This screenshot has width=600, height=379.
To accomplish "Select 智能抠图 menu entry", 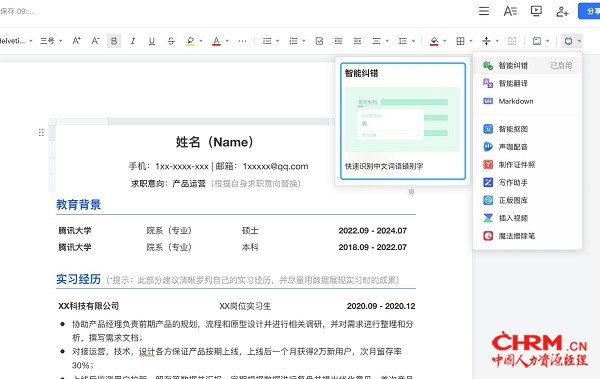I will tap(528, 129).
